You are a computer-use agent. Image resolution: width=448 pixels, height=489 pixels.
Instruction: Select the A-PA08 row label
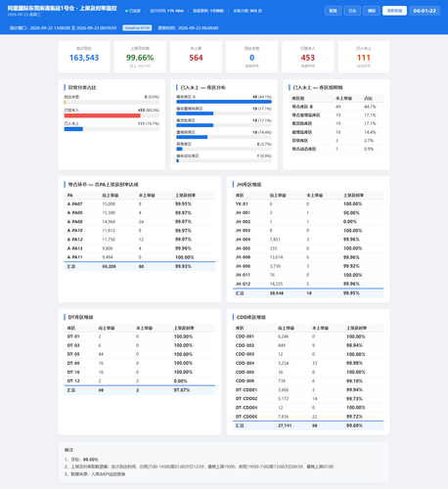pos(75,213)
